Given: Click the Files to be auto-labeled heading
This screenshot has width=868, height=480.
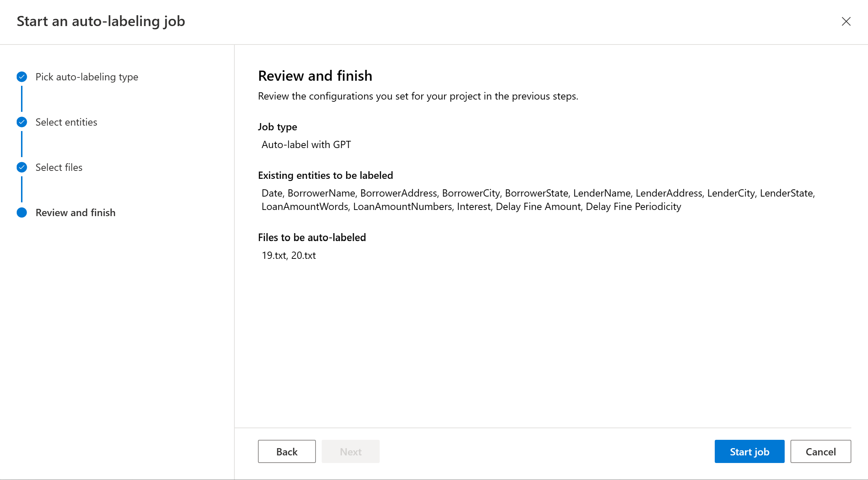Looking at the screenshot, I should (312, 237).
